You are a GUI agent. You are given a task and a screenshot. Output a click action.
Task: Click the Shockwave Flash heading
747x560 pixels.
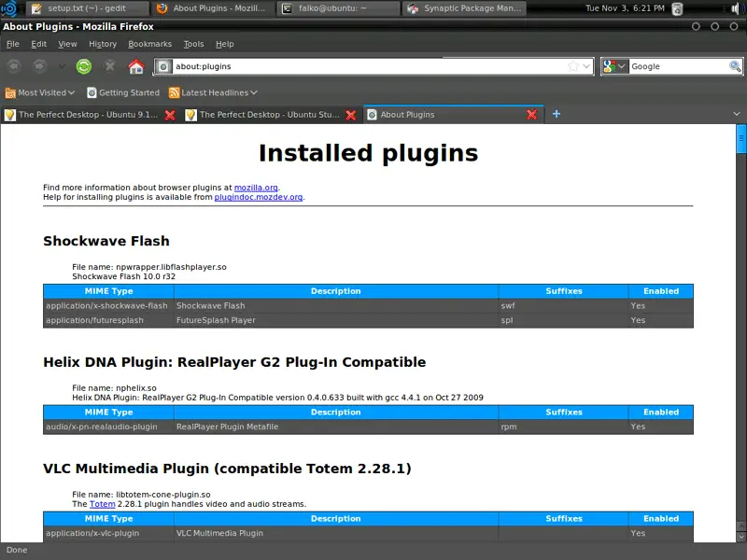pos(106,241)
